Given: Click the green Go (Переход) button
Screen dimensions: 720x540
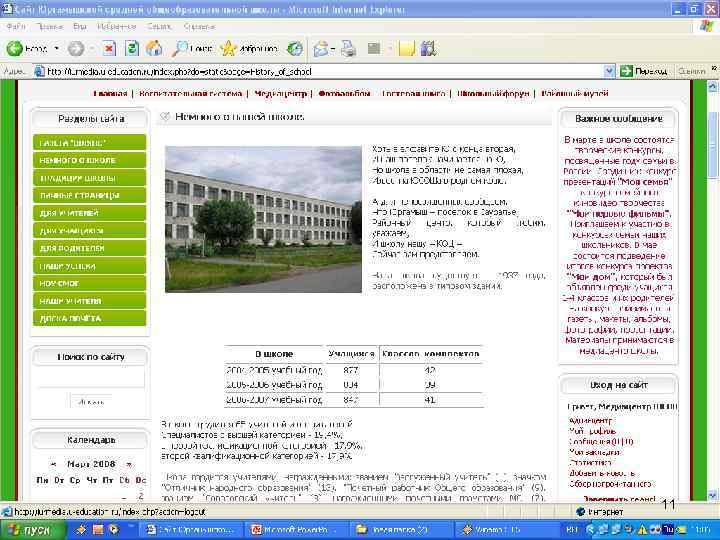Looking at the screenshot, I should [644, 71].
